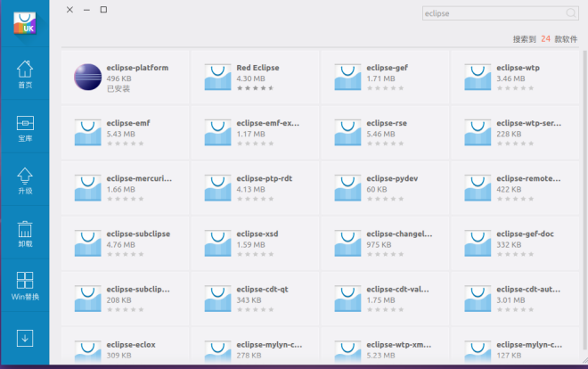Viewport: 588px width, 369px height.
Task: Click the eclipse-emf package icon
Action: point(87,133)
